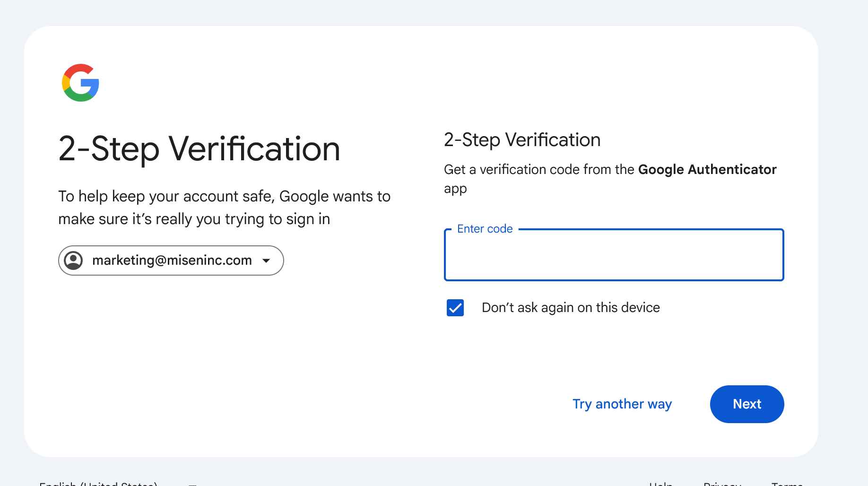Click the account avatar icon
Viewport: 868px width, 486px height.
(x=73, y=260)
